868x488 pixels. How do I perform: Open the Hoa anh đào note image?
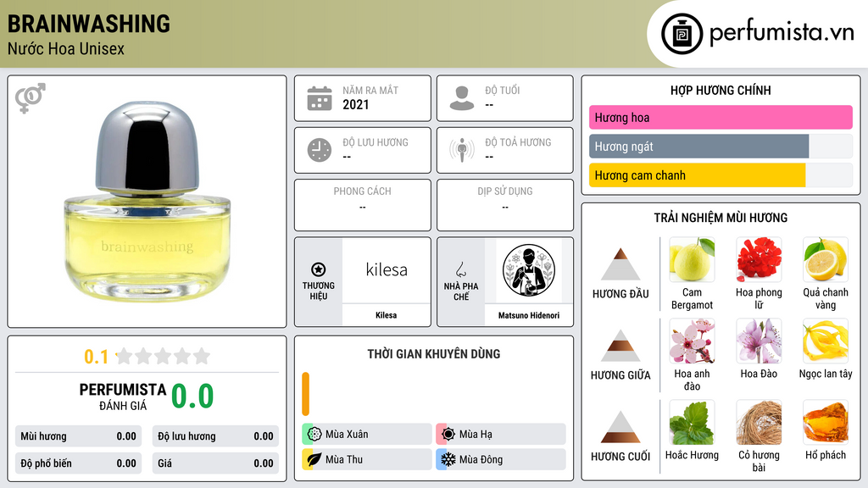(x=692, y=341)
